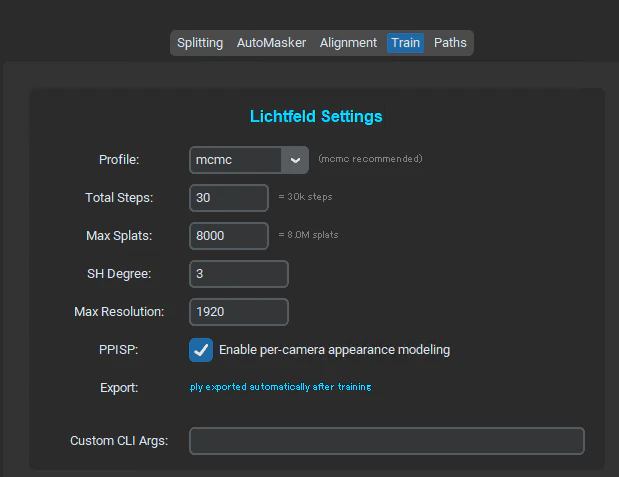This screenshot has width=619, height=477.
Task: Click the Custom CLI Args text field
Action: (387, 441)
